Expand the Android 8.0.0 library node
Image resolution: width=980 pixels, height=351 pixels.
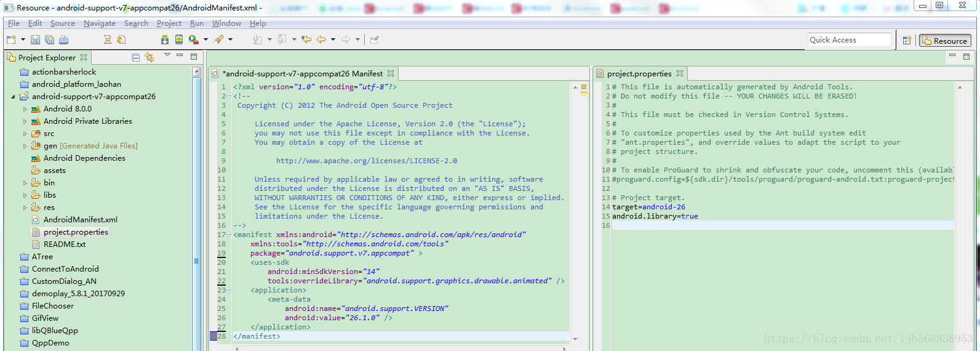25,109
